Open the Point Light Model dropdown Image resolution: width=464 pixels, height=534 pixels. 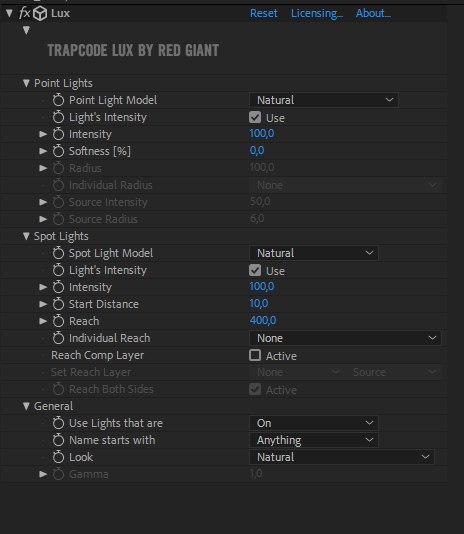[324, 100]
